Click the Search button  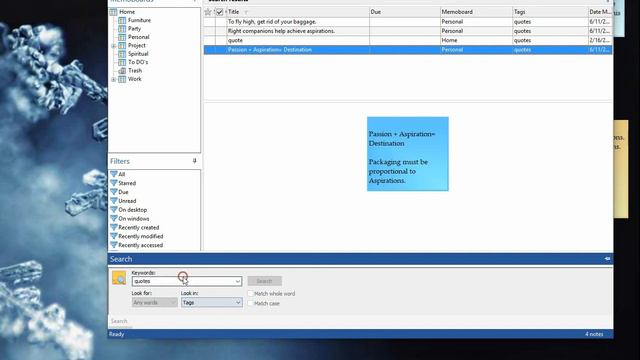click(264, 281)
